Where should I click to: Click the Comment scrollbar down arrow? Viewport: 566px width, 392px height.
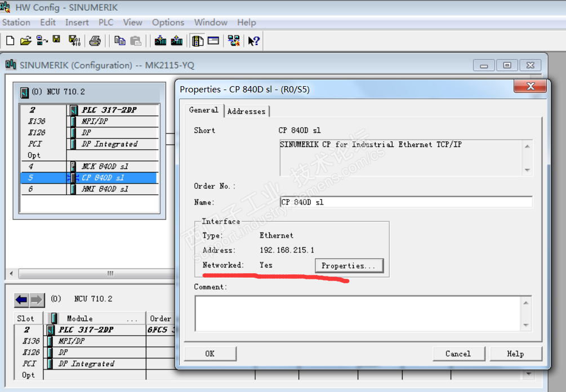pos(526,325)
